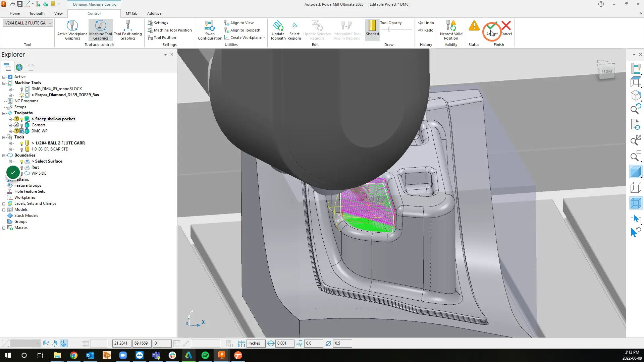Screen dimensions: 644x362
Task: Accept the dynamic machine control changes
Action: [492, 28]
